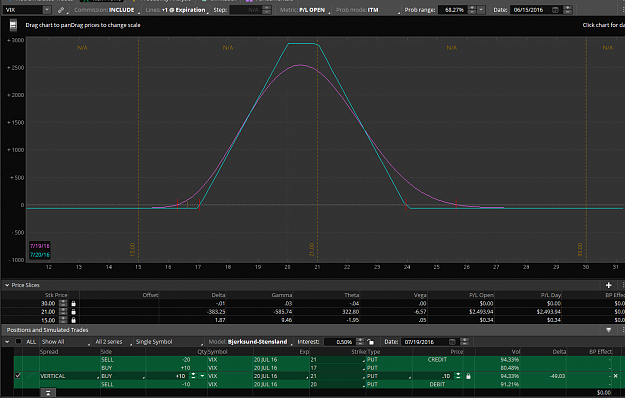Toggle the ALL positions checkbox

(x=18, y=341)
